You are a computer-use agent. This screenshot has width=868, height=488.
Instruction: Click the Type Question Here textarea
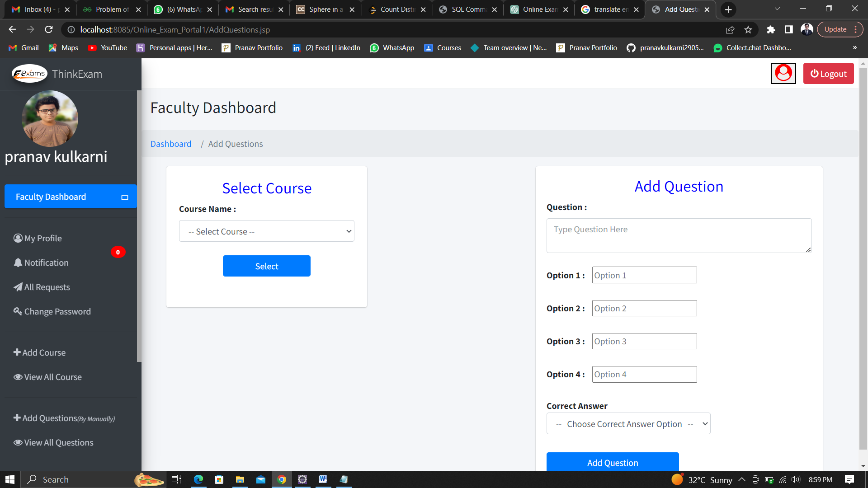[678, 235]
